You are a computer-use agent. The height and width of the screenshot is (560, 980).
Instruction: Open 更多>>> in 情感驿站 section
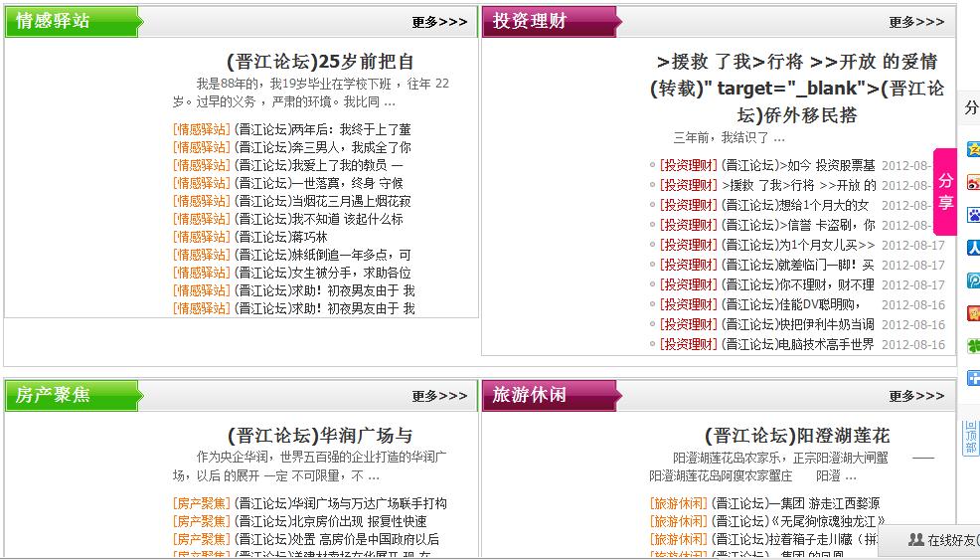[439, 22]
